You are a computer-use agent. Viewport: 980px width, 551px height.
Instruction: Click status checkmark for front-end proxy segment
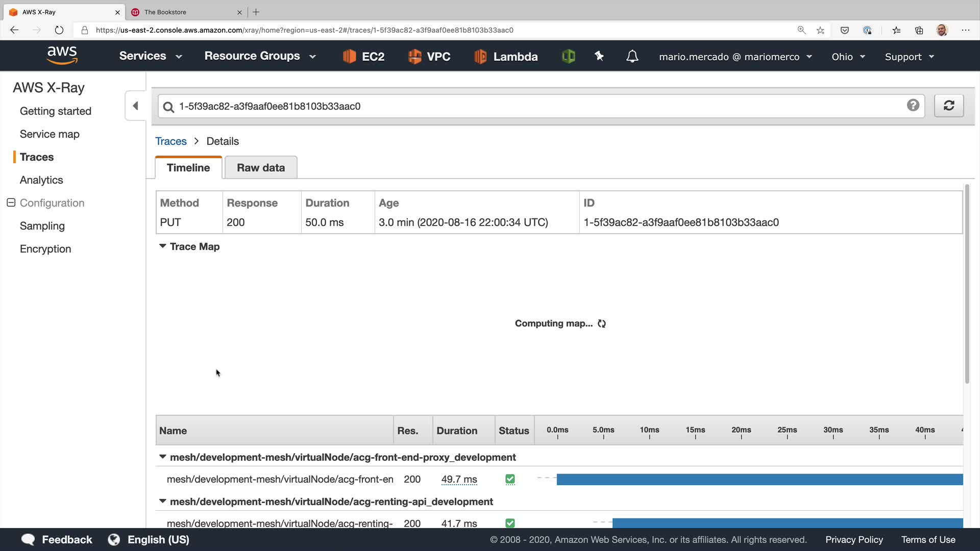click(x=510, y=479)
